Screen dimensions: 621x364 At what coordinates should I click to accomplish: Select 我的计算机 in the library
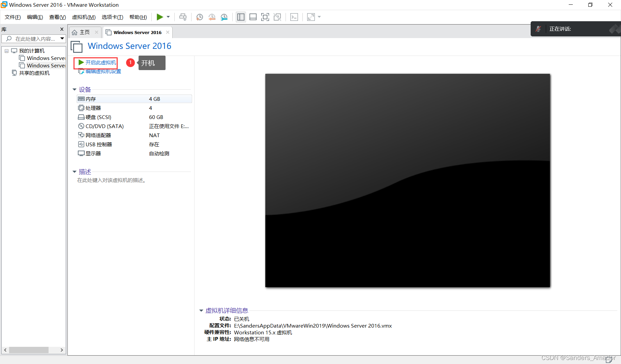click(32, 51)
